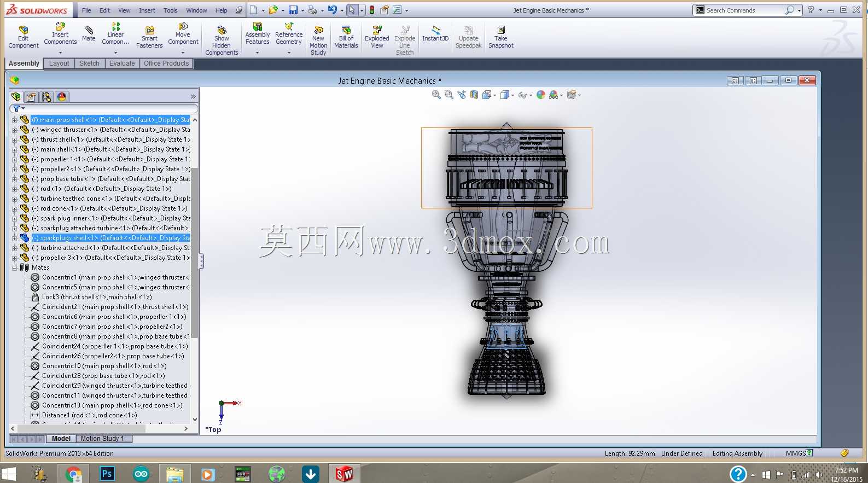
Task: Start a New Motion Study
Action: click(x=318, y=40)
